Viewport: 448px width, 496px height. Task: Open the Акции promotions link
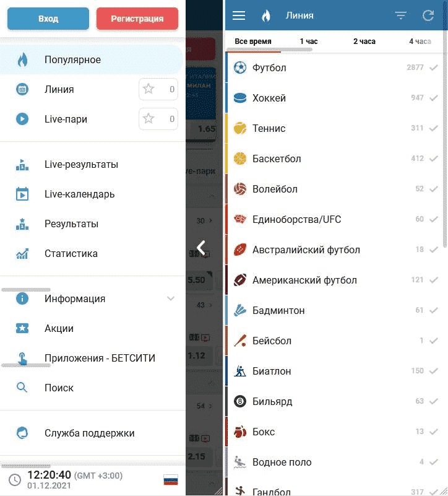click(59, 329)
